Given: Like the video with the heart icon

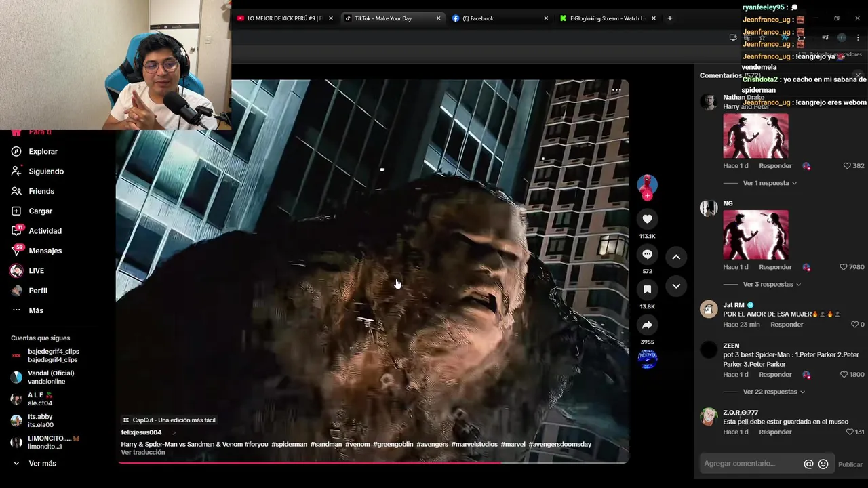Looking at the screenshot, I should pos(647,219).
